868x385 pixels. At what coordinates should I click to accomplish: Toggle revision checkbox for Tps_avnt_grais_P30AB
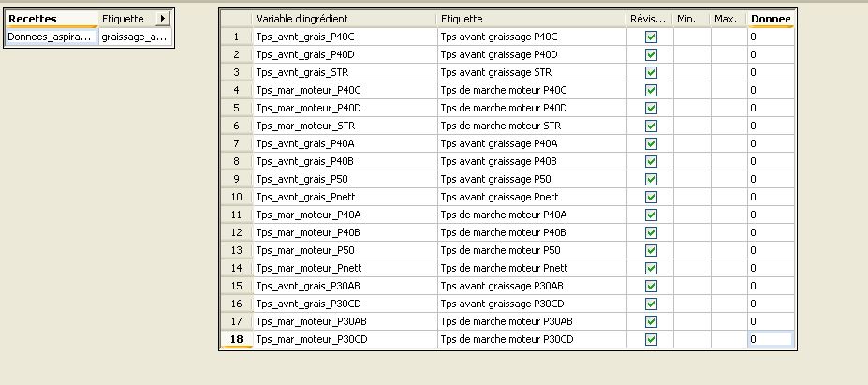tap(651, 286)
